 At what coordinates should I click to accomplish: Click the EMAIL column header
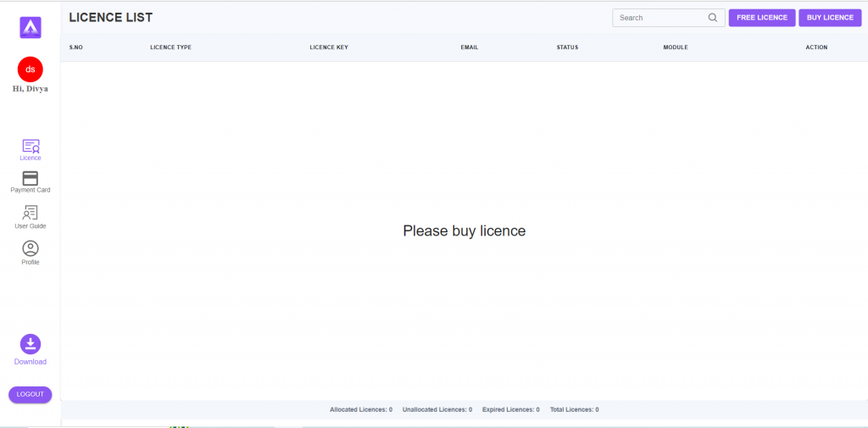click(x=470, y=47)
